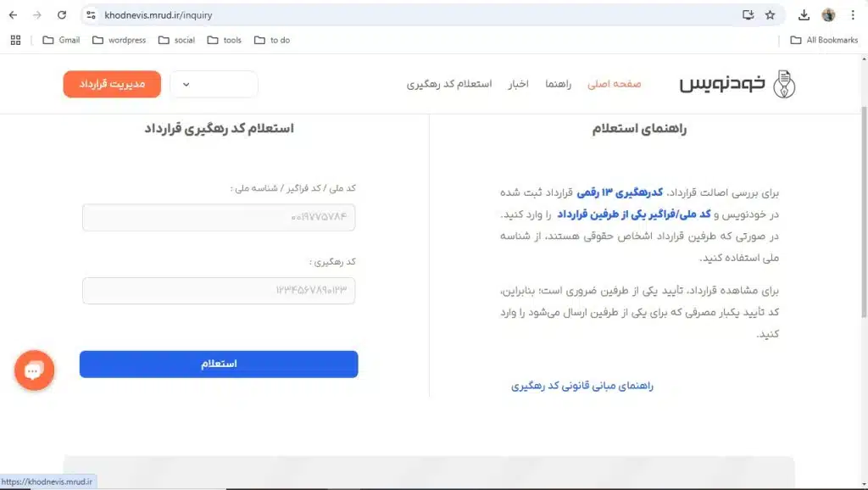Select صفحه اصلی in the navigation menu

tap(615, 84)
